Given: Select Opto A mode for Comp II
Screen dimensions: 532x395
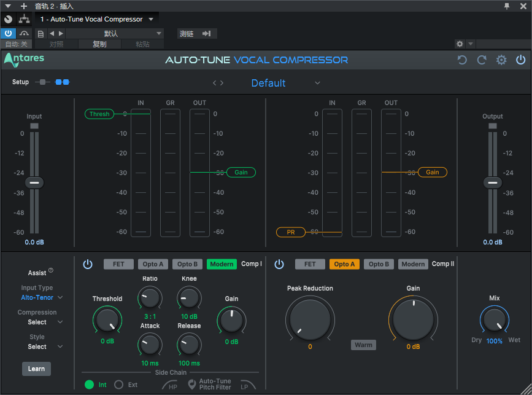Looking at the screenshot, I should pos(344,264).
